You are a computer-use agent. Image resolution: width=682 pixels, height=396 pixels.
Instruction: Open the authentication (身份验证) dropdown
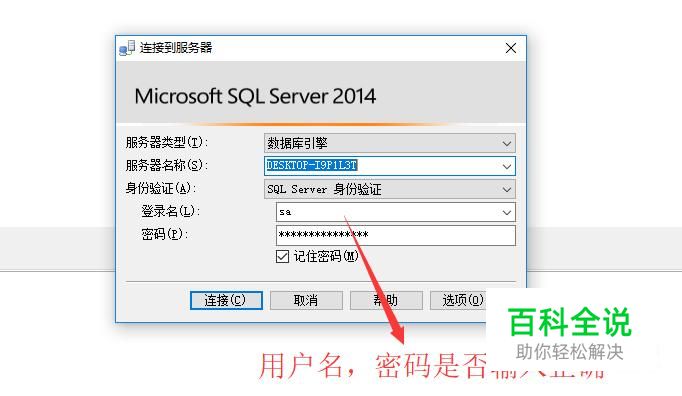click(x=390, y=189)
